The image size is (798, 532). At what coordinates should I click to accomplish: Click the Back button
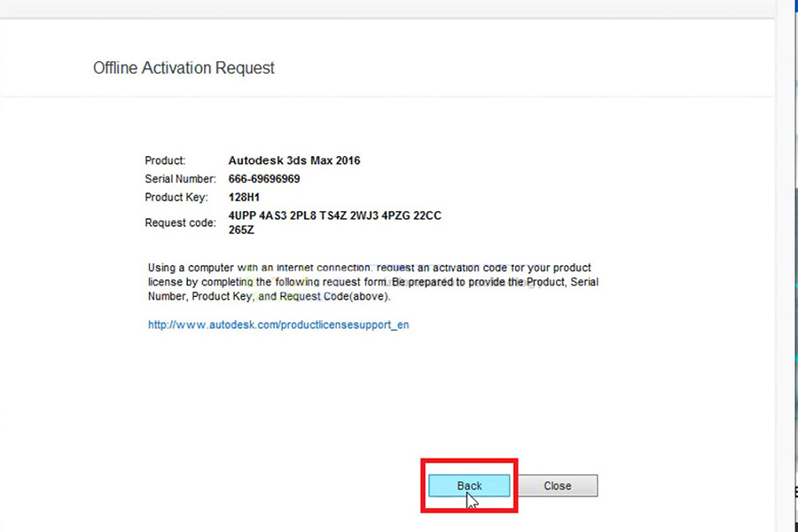click(x=469, y=486)
